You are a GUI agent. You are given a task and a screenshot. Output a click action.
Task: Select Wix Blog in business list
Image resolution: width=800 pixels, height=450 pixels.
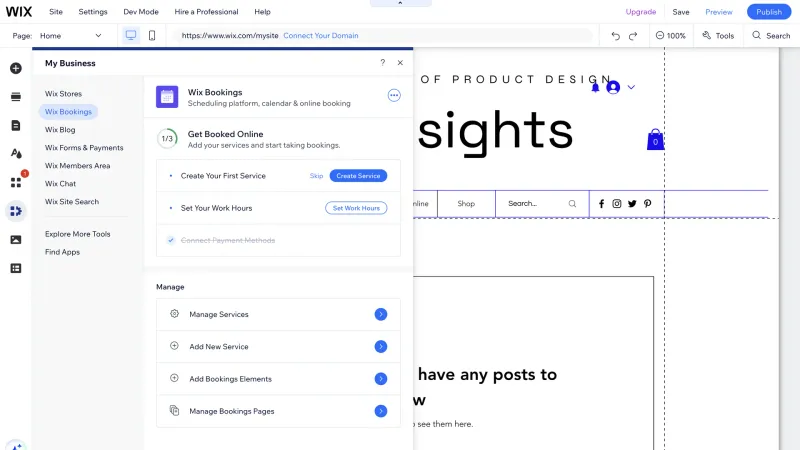click(60, 130)
